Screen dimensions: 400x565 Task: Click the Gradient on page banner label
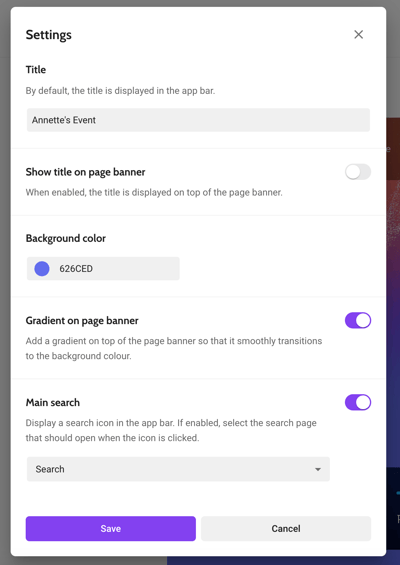click(x=82, y=321)
